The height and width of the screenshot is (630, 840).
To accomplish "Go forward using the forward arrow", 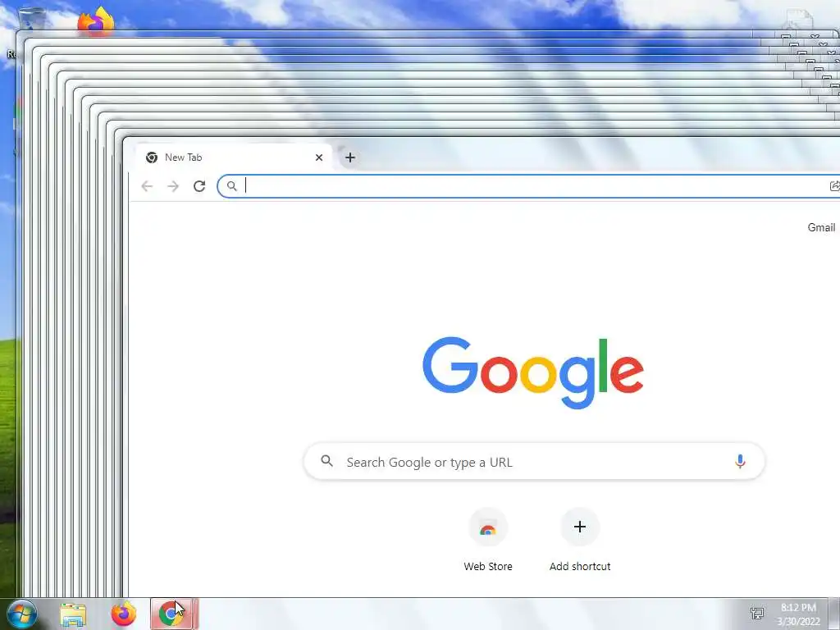I will click(x=173, y=186).
